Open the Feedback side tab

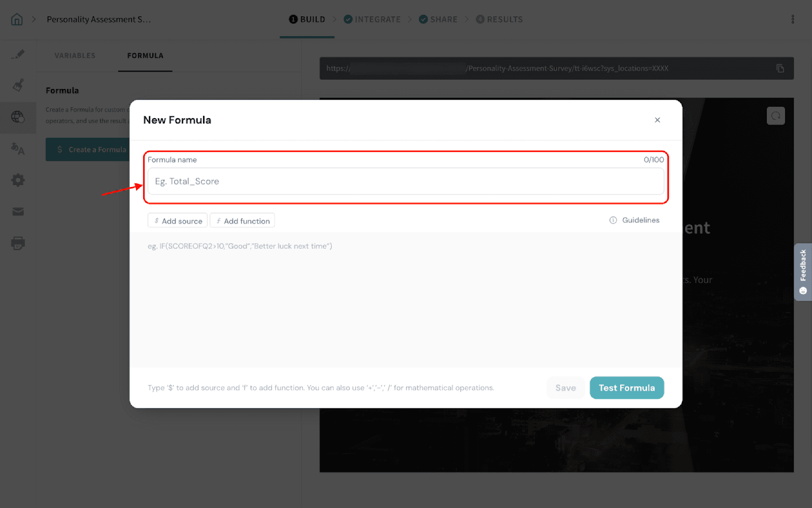pyautogui.click(x=802, y=272)
